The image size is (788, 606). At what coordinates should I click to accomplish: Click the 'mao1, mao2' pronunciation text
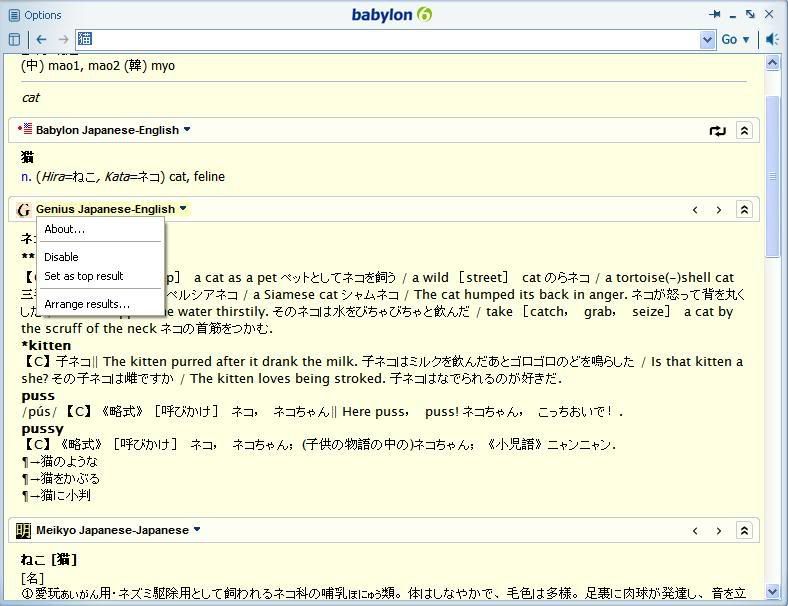tap(84, 66)
